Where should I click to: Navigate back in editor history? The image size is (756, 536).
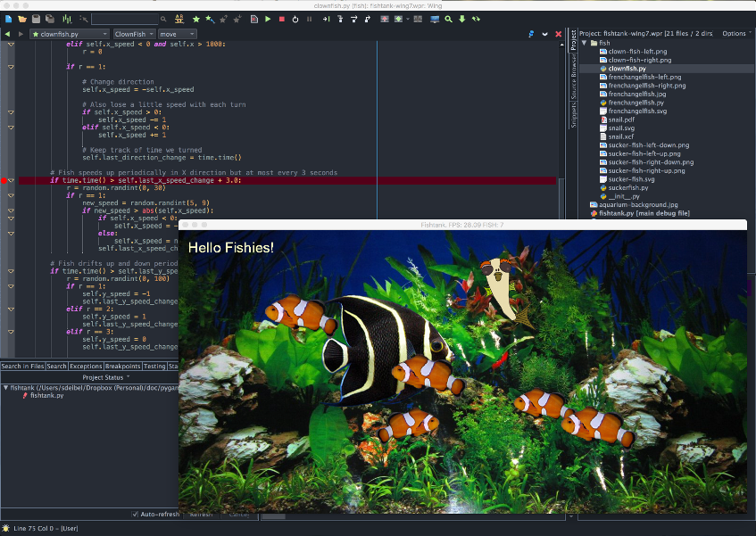pos(7,34)
